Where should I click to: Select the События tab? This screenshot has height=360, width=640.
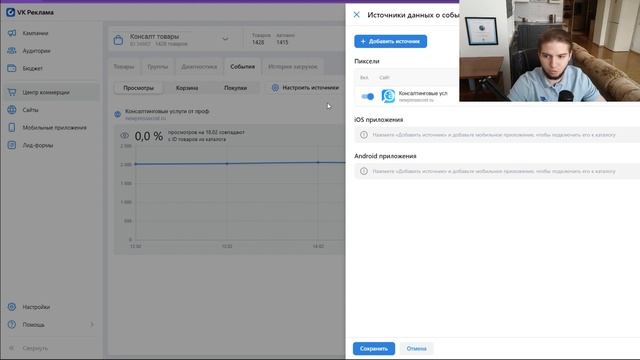pos(242,67)
